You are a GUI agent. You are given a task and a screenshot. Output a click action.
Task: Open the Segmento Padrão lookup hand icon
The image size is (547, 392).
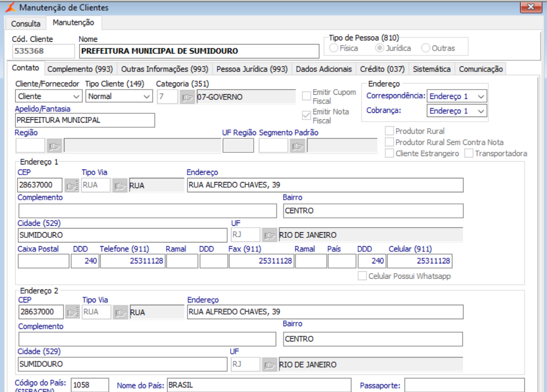pyautogui.click(x=298, y=146)
